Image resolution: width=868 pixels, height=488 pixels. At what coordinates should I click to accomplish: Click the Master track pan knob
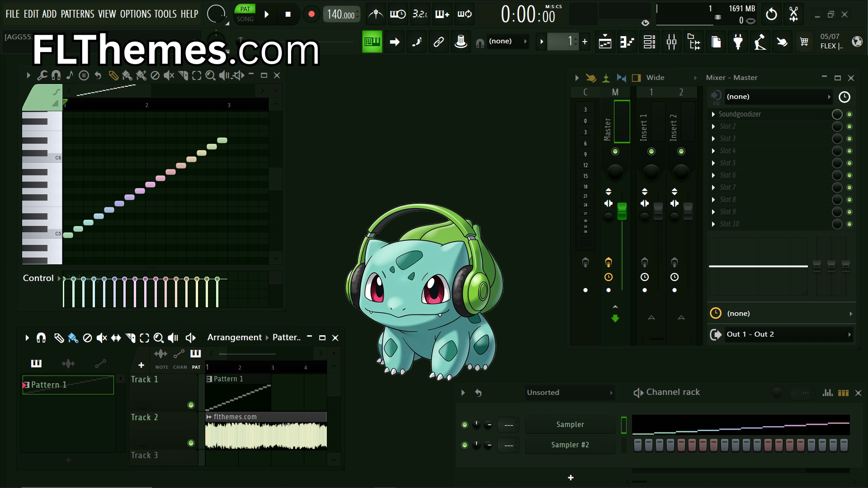click(615, 171)
